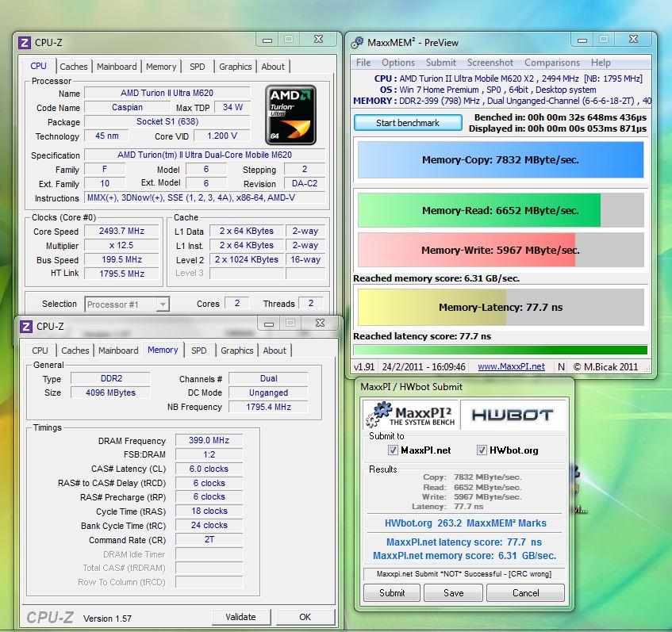Open the Screenshot menu in MaxxMEM

coord(490,63)
